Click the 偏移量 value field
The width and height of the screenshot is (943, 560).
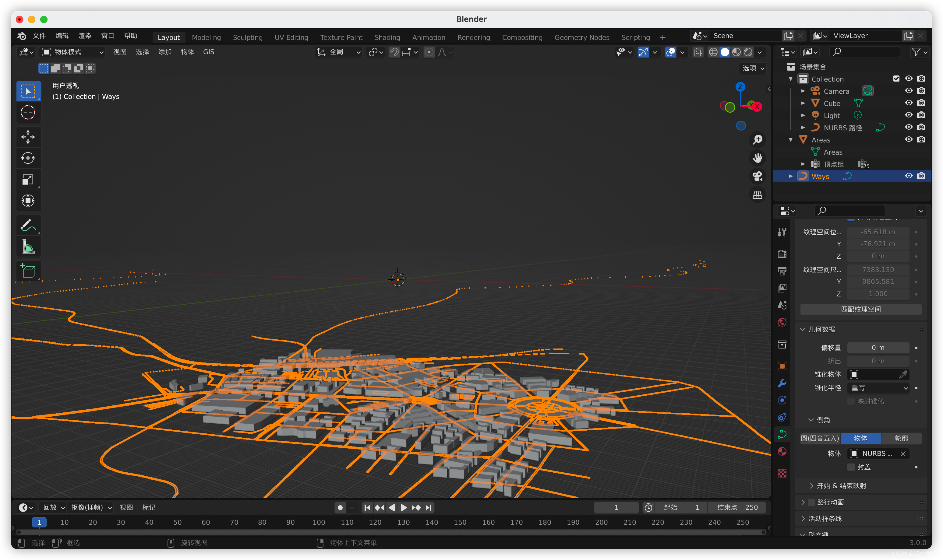878,348
